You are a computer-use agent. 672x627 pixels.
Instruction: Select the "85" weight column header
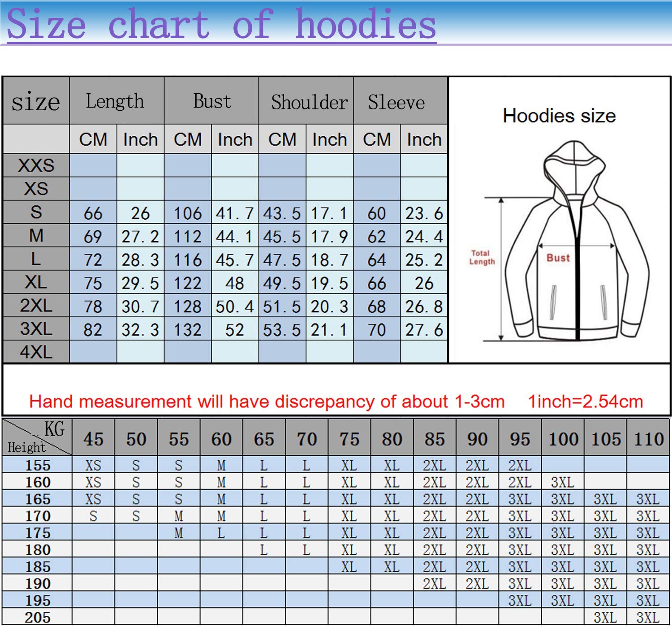[x=435, y=439]
